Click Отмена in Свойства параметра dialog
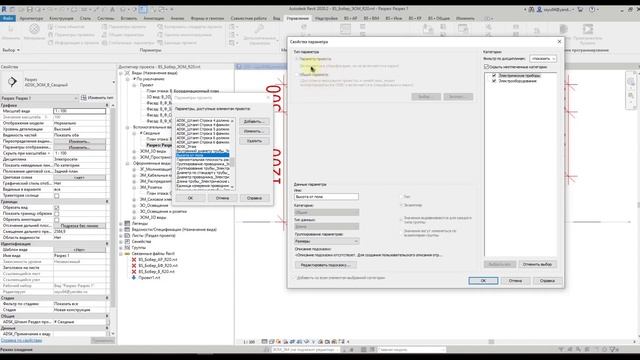640x360 pixels. [x=515, y=281]
